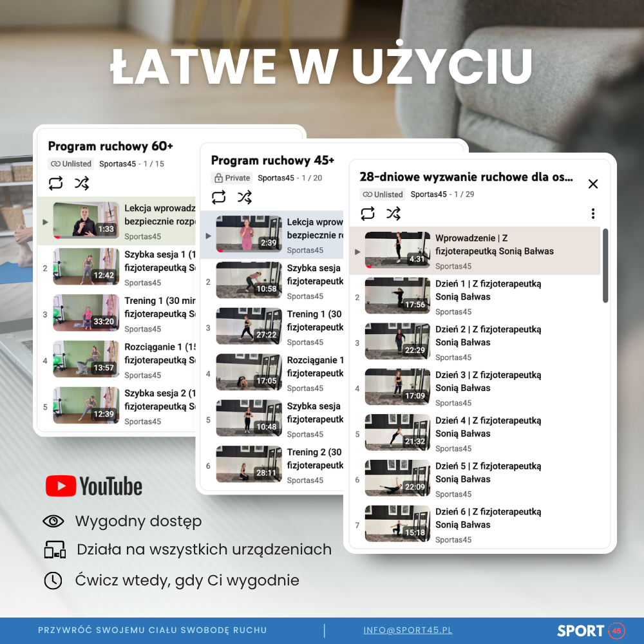Open the 12:42 Szybka sesja 1 thumbnail
The height and width of the screenshot is (644, 644).
tap(86, 267)
